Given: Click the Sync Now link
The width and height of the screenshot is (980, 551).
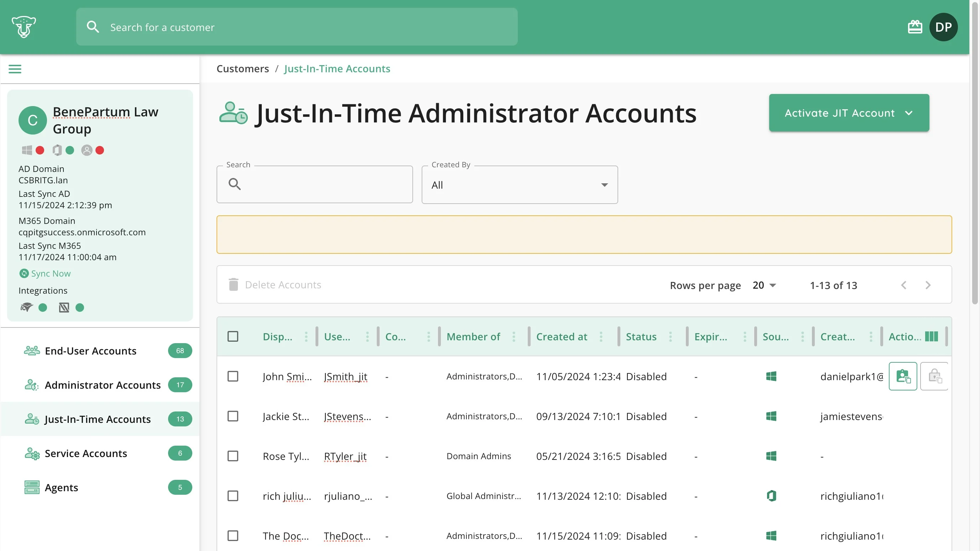Looking at the screenshot, I should point(51,273).
